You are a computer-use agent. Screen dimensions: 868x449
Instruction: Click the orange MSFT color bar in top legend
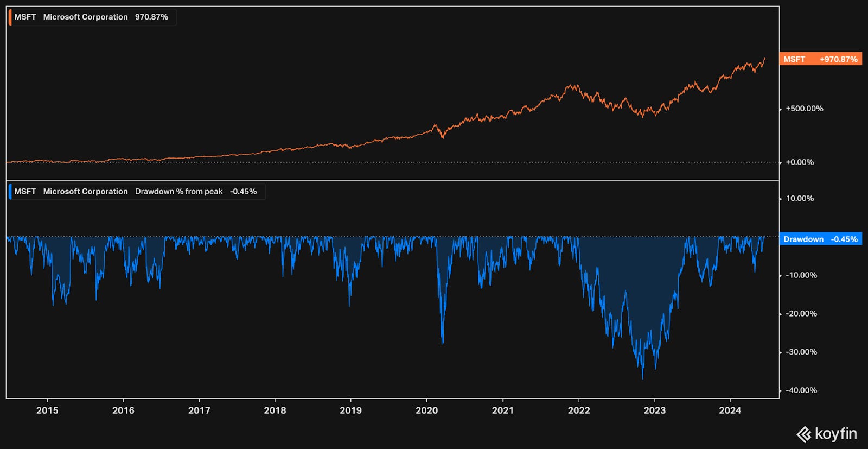tap(10, 17)
